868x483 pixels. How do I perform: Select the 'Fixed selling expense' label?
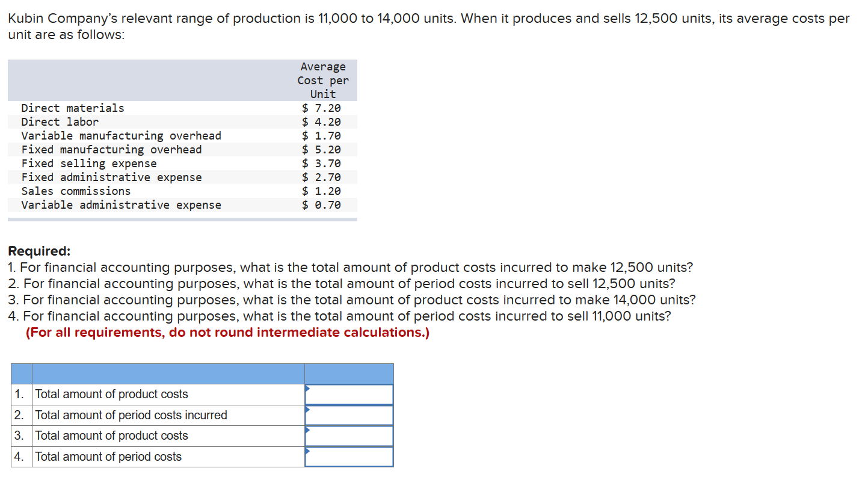[89, 164]
